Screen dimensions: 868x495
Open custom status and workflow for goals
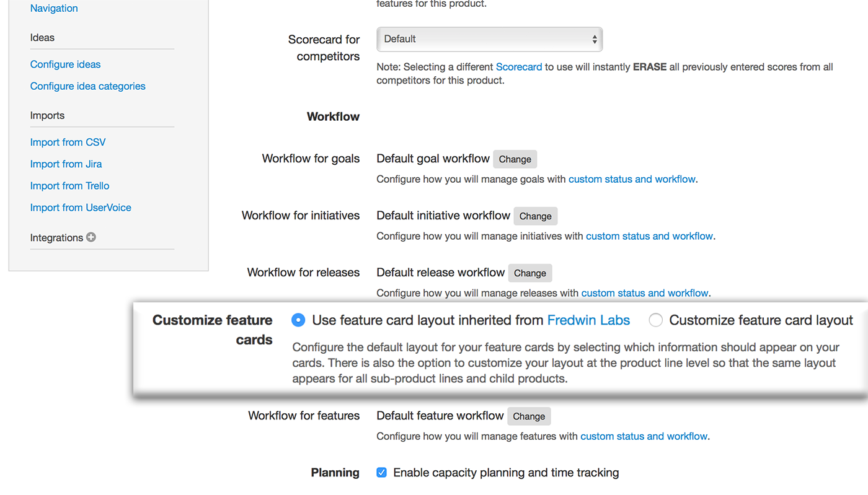pyautogui.click(x=632, y=179)
